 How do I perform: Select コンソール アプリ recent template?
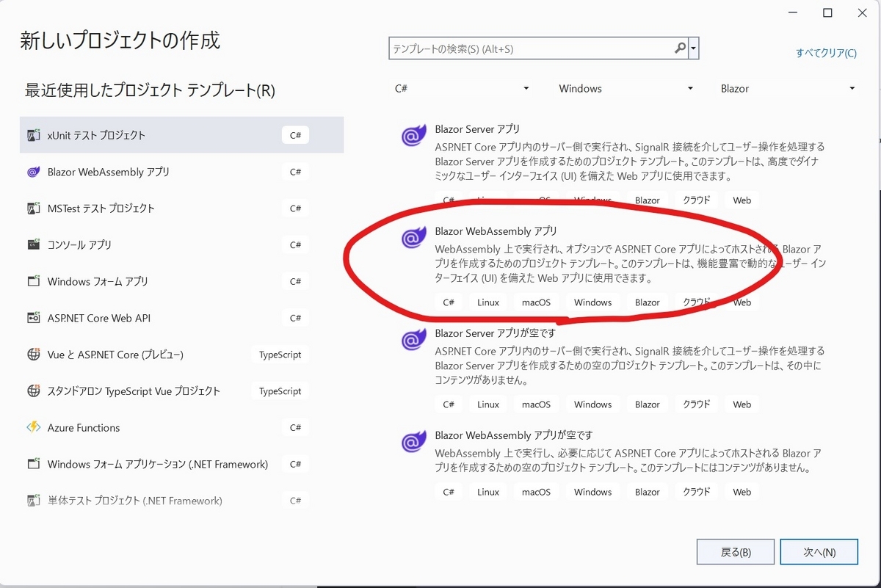(x=181, y=244)
